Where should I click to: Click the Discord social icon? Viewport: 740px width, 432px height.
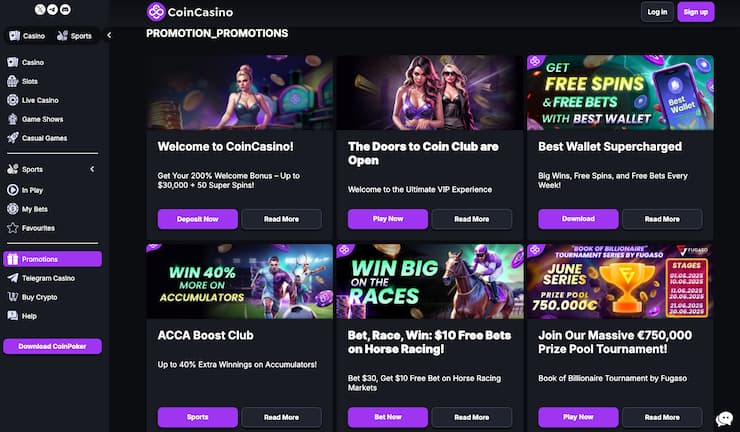(65, 9)
